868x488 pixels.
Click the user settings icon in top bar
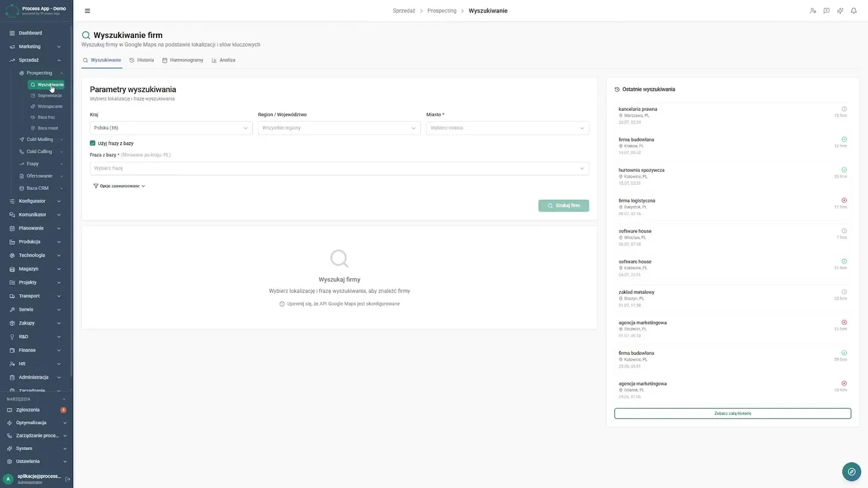point(813,11)
